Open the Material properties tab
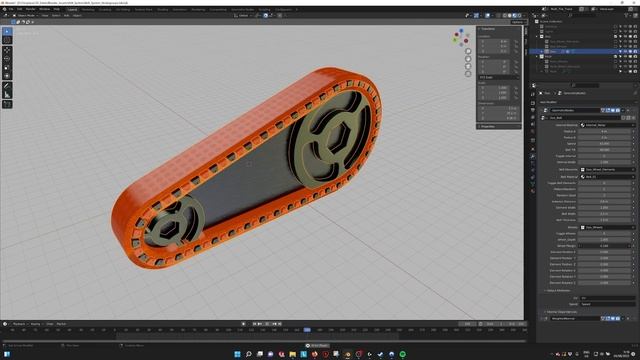 tap(533, 191)
